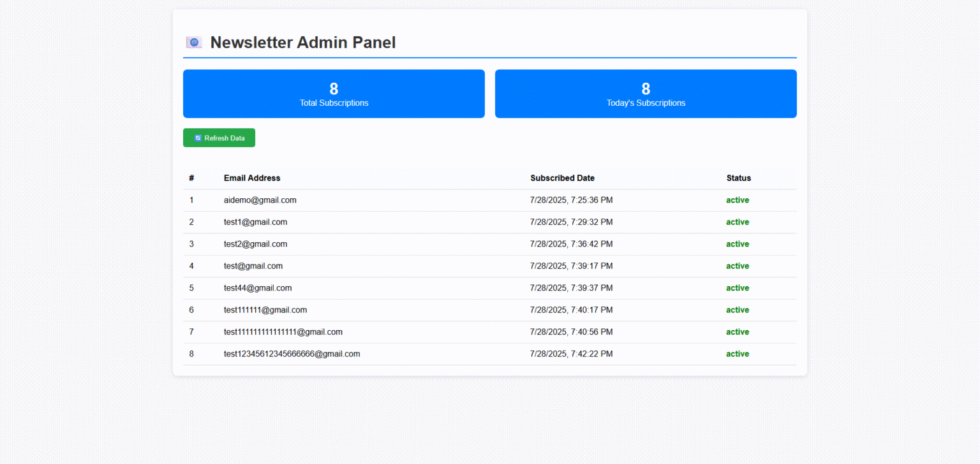Select the test12345612345666666@gmail.com email
The height and width of the screenshot is (464, 980).
[x=292, y=354]
